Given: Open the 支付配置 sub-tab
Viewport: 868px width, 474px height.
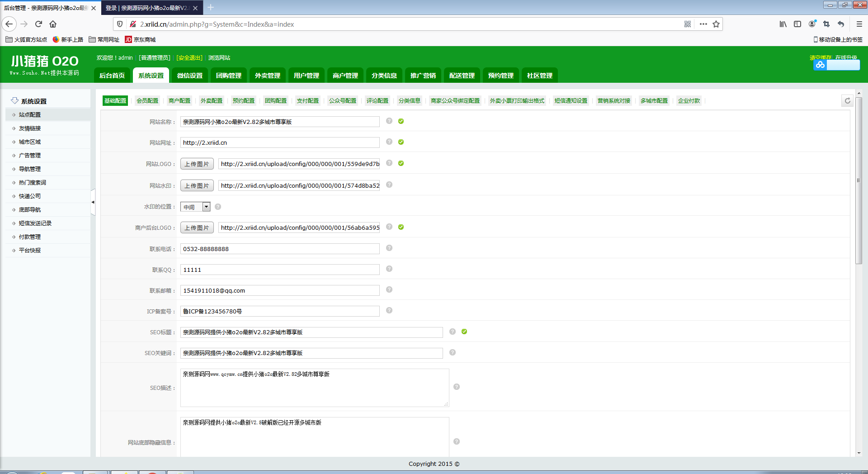Looking at the screenshot, I should click(x=307, y=101).
